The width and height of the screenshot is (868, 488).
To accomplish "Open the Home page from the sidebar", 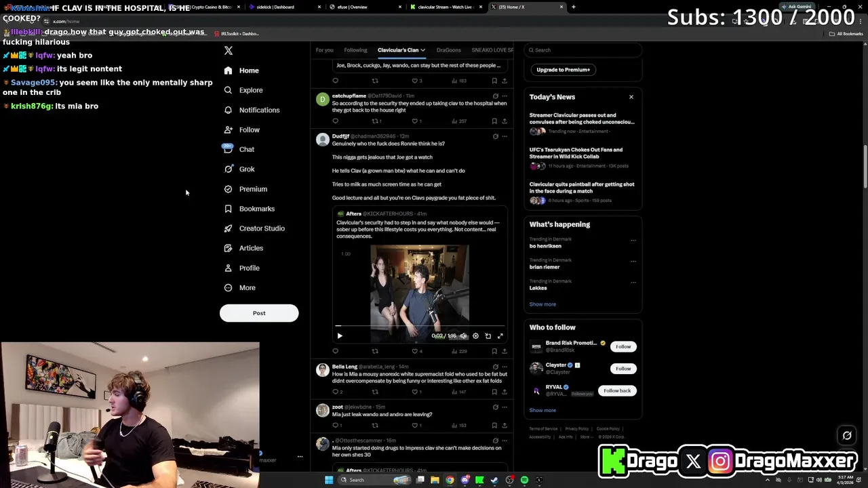I will click(x=241, y=70).
